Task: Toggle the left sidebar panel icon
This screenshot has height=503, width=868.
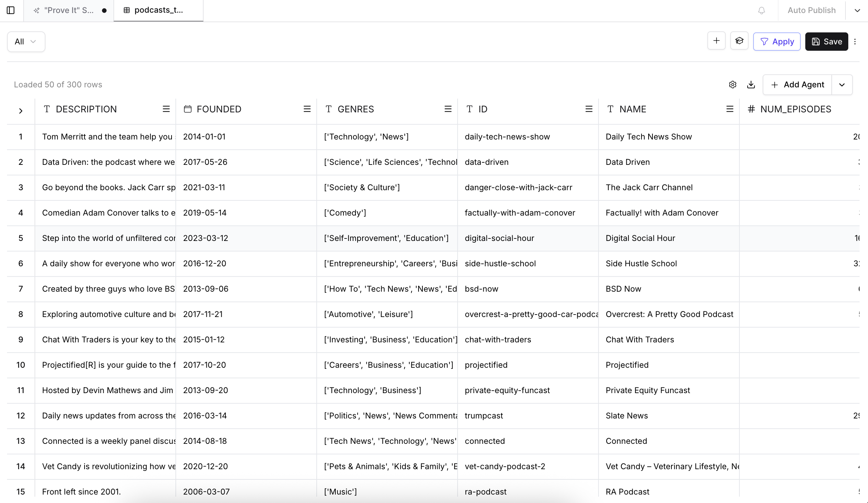Action: [11, 10]
